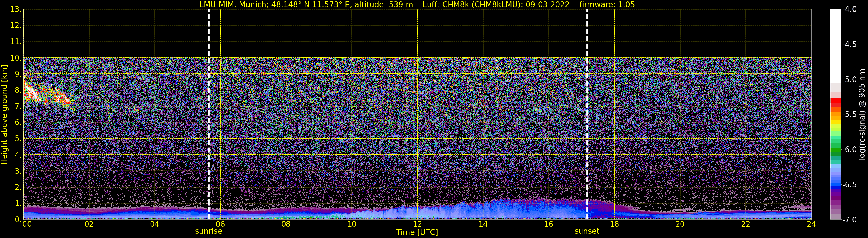Viewport: 868px width, 238px height.
Task: Click the '08' time tick label
Action: (286, 224)
